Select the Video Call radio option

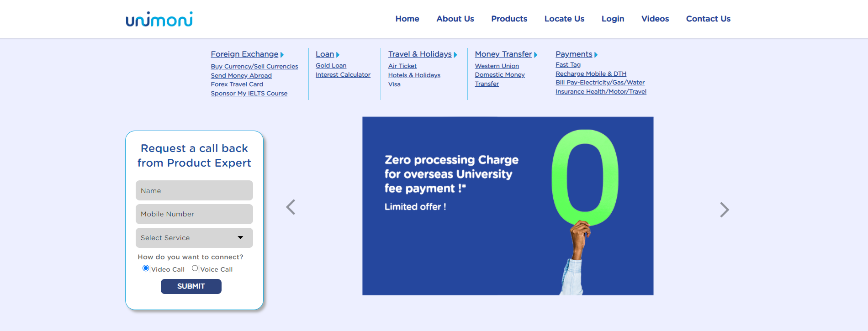tap(146, 268)
